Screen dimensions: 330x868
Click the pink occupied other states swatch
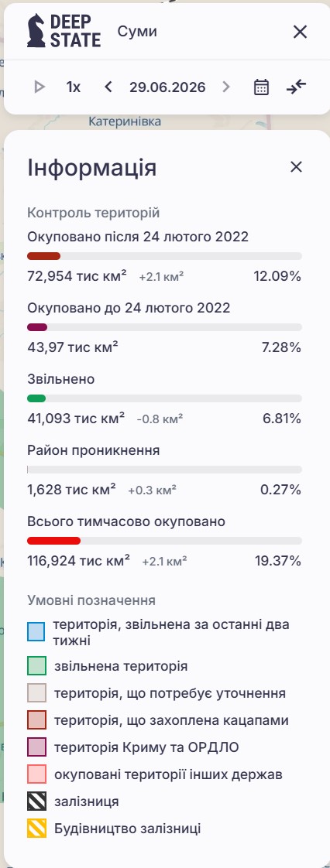coord(36,774)
